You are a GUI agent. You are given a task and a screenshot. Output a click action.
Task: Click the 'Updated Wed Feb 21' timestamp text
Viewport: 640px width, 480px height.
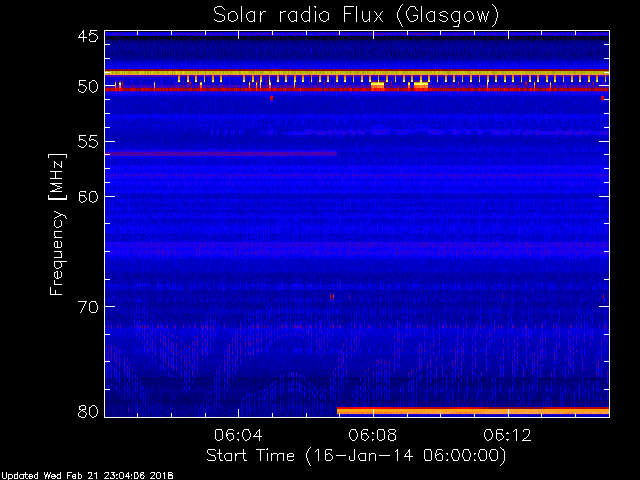(87, 476)
